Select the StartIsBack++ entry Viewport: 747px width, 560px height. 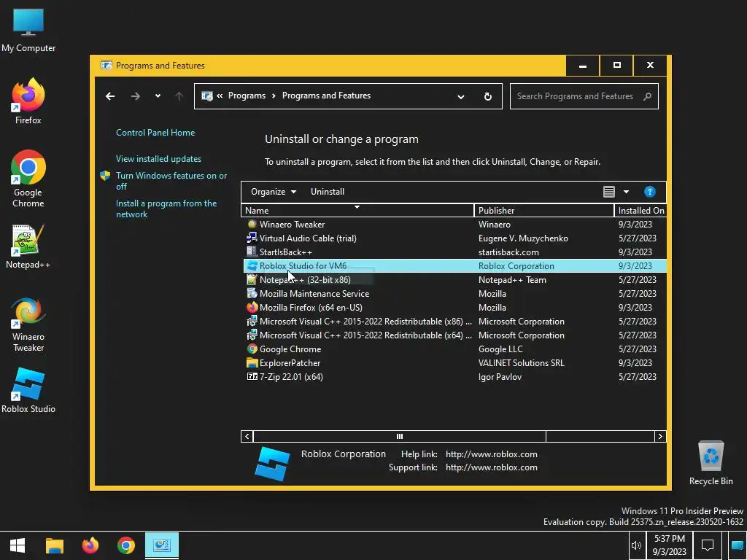click(454, 252)
